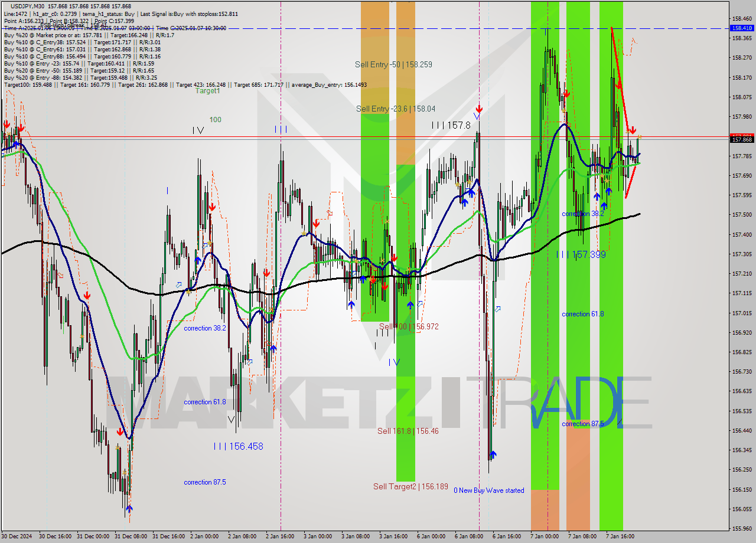Click the '7 Jan 00:00' time axis label
The width and height of the screenshot is (756, 543).
[x=544, y=537]
